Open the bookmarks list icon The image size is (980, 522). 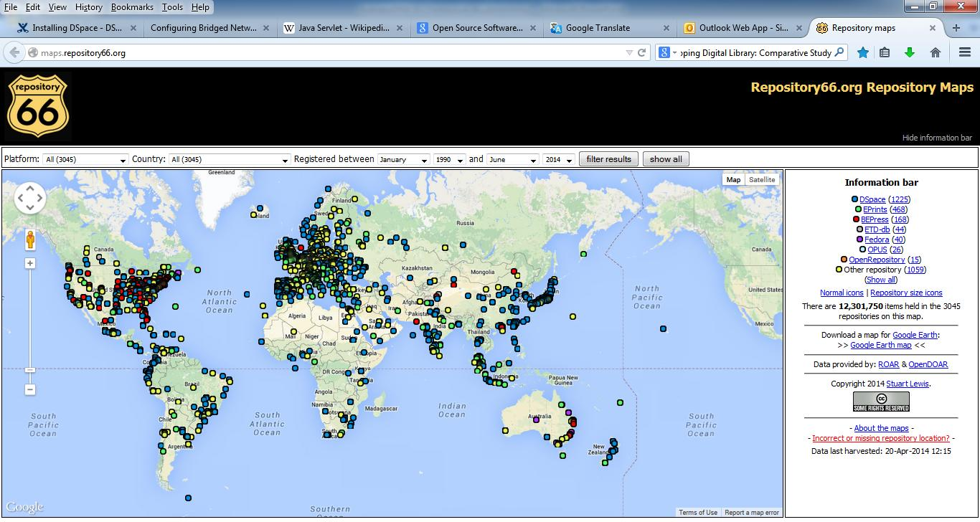[x=885, y=52]
